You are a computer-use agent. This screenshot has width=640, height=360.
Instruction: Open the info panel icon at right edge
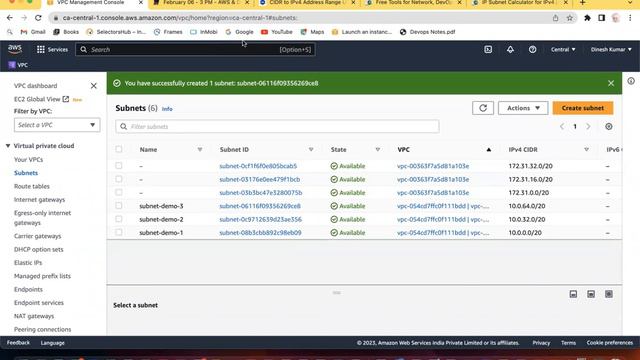pyautogui.click(x=631, y=81)
